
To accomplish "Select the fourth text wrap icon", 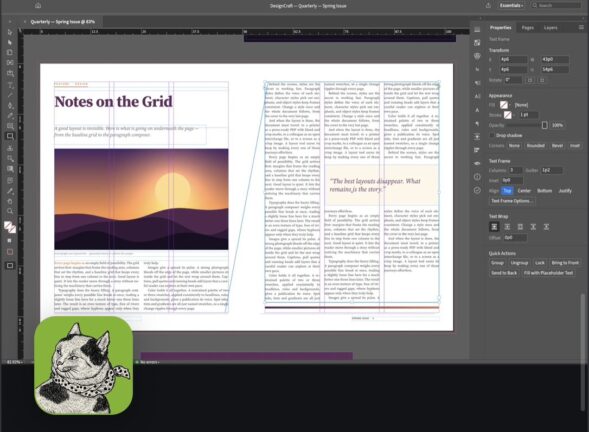I will click(x=533, y=227).
